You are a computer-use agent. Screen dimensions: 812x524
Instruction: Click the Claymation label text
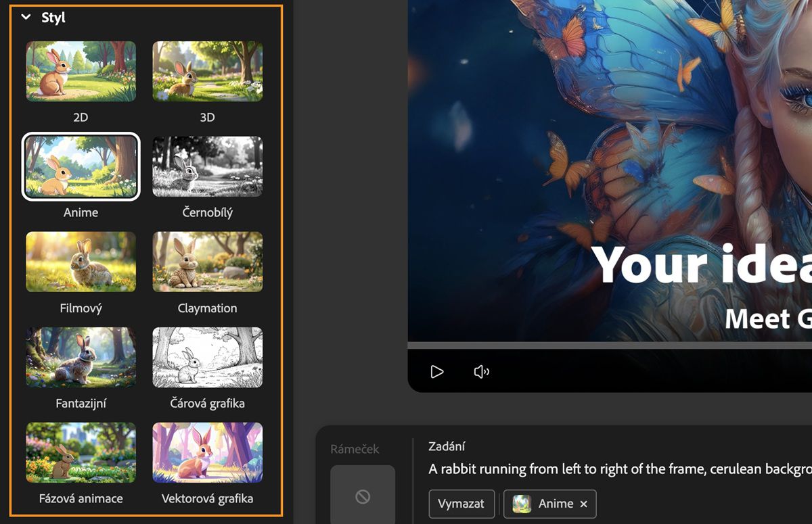(207, 308)
